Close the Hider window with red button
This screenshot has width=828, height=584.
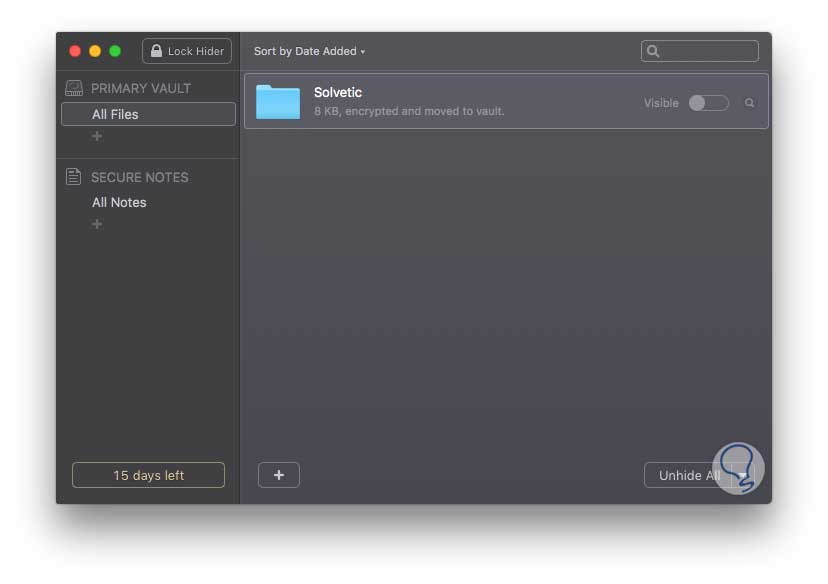tap(75, 51)
